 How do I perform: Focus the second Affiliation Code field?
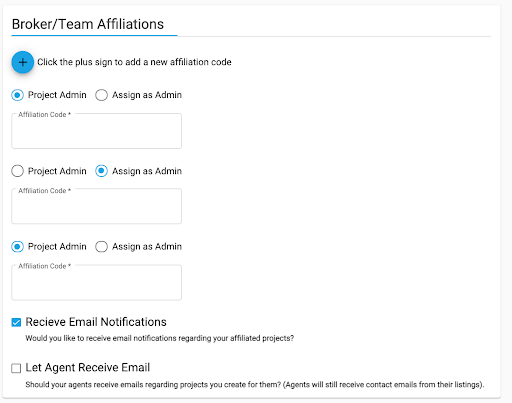pos(97,206)
